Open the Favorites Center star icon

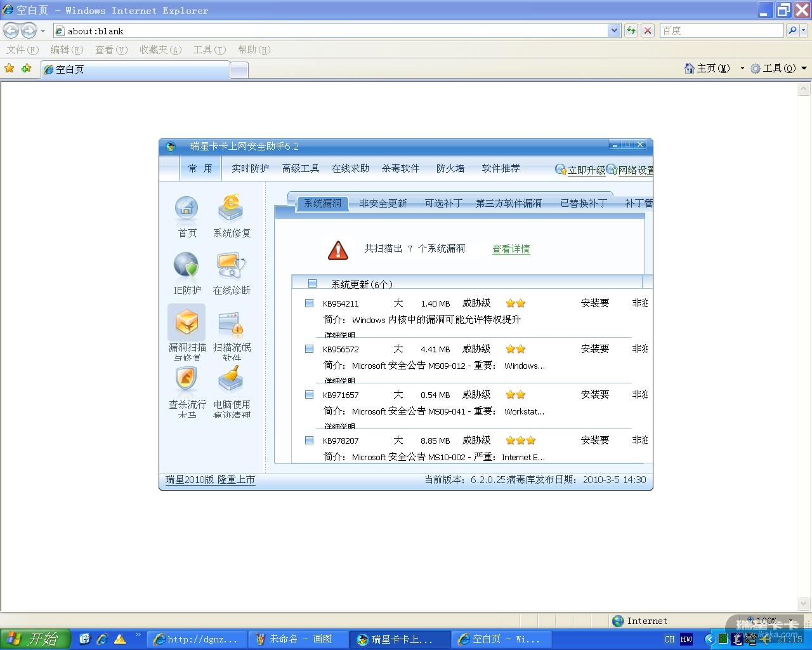point(10,69)
